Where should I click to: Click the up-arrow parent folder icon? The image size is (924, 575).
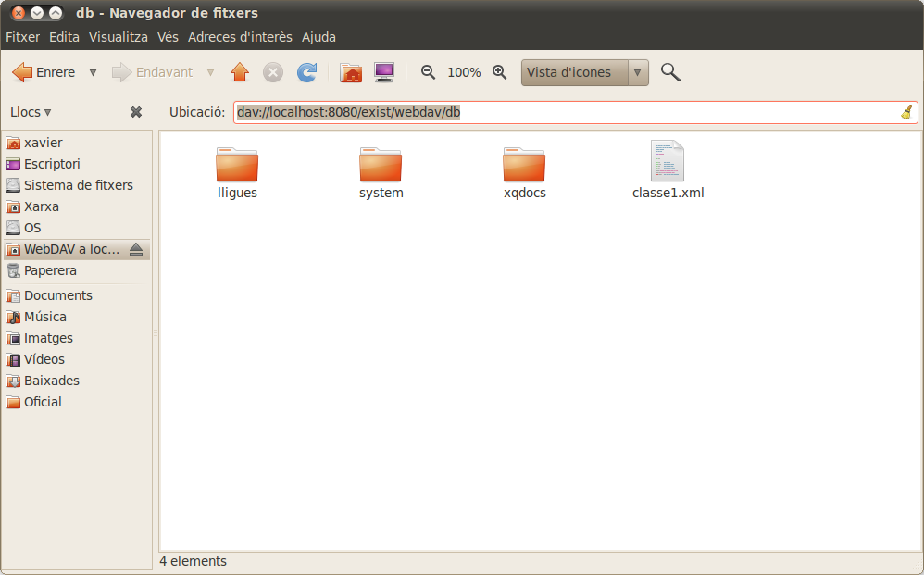click(x=240, y=72)
